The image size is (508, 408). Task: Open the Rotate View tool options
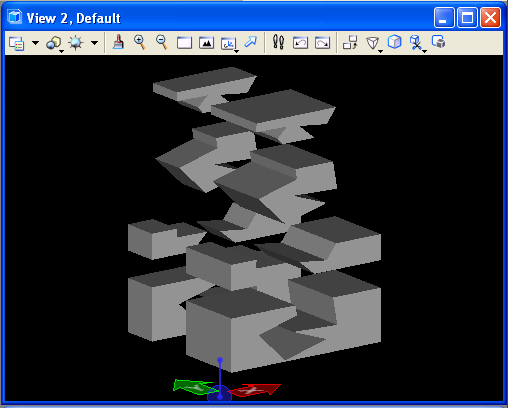pyautogui.click(x=229, y=43)
